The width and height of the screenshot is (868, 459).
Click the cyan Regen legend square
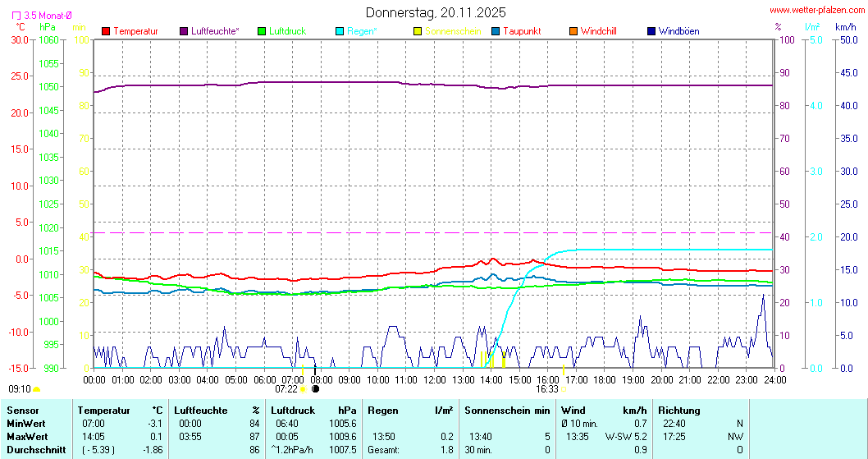340,31
